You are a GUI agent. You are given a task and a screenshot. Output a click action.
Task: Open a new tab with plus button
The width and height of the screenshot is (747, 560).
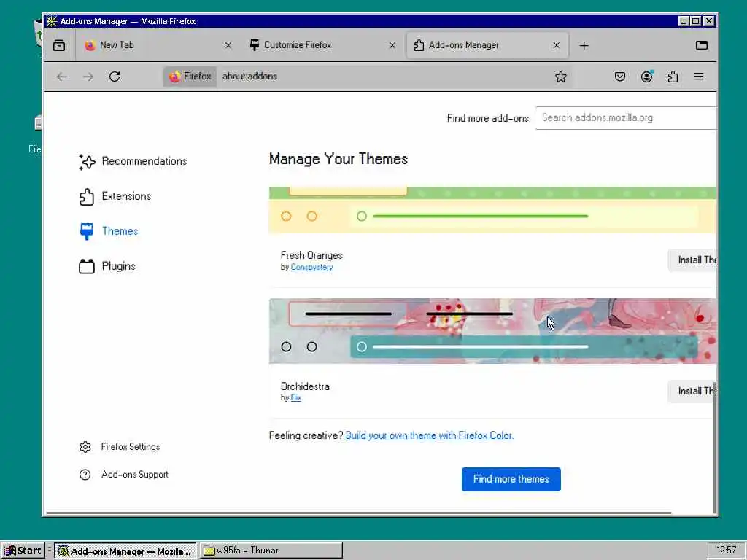click(584, 46)
